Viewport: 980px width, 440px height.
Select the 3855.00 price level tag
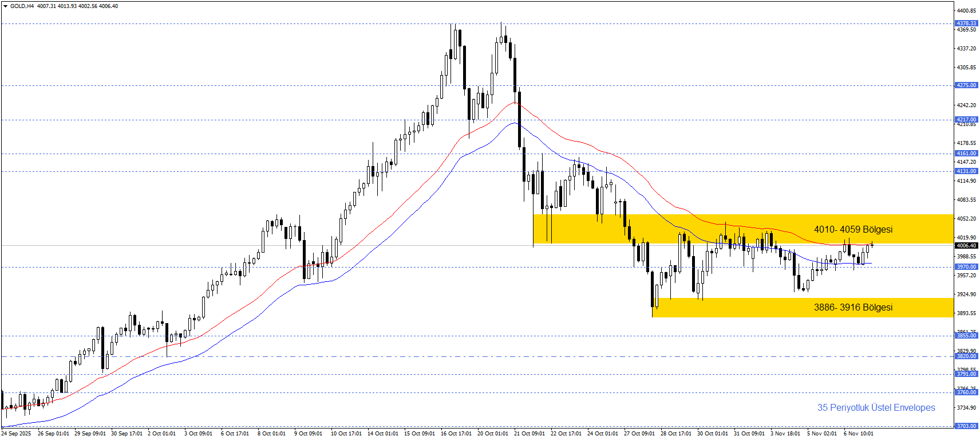pyautogui.click(x=966, y=336)
